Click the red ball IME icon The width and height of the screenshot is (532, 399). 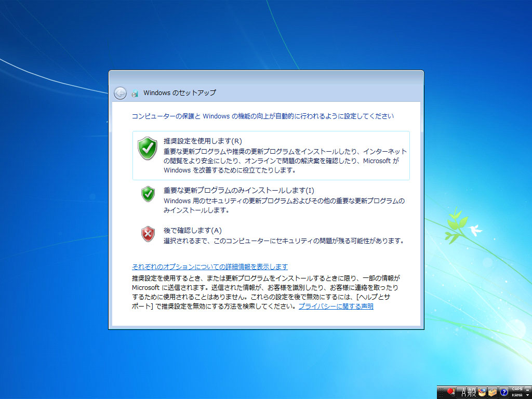click(451, 392)
